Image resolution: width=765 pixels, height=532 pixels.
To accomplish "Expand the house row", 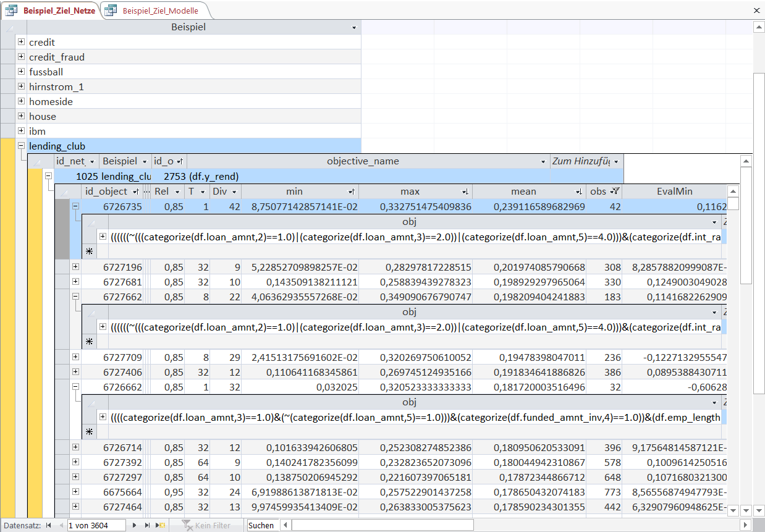I will point(21,116).
